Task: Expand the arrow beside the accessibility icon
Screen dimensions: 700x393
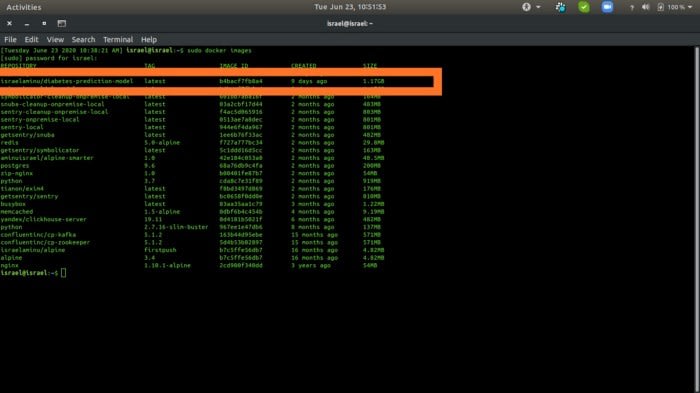Action: point(538,7)
